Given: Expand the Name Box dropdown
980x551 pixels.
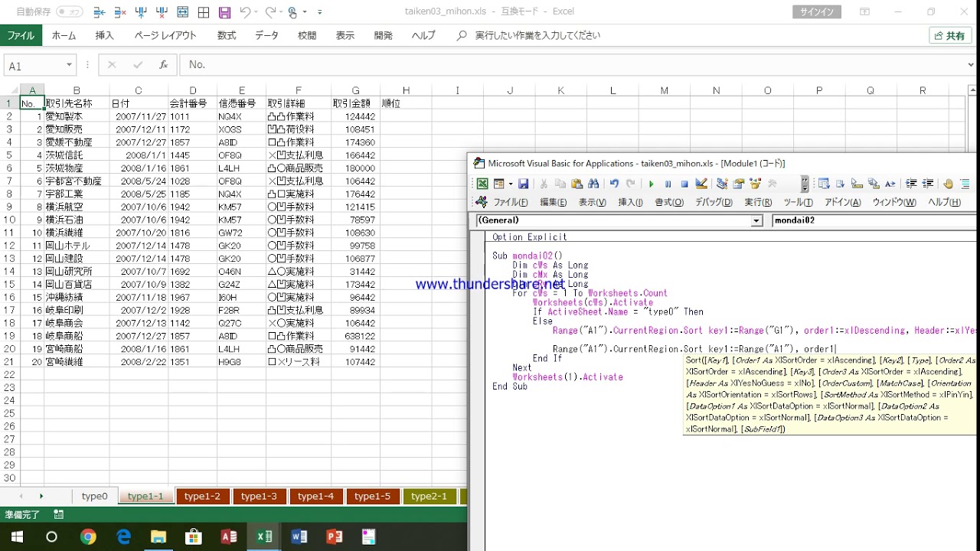Looking at the screenshot, I should (x=69, y=65).
